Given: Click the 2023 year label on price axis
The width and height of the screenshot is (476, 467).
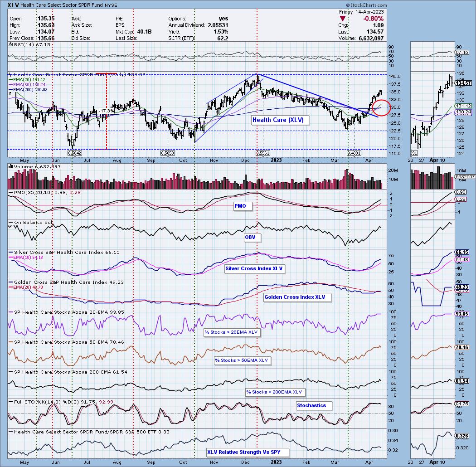Looking at the screenshot, I should [276, 160].
